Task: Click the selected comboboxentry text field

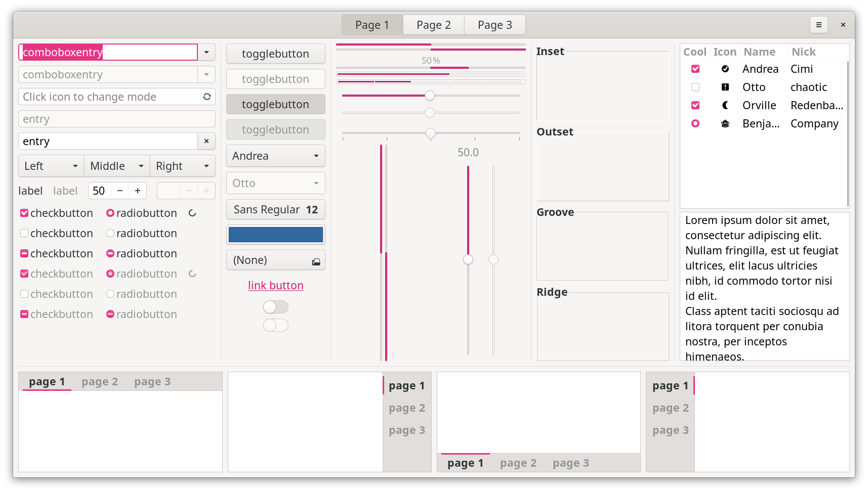Action: click(108, 52)
